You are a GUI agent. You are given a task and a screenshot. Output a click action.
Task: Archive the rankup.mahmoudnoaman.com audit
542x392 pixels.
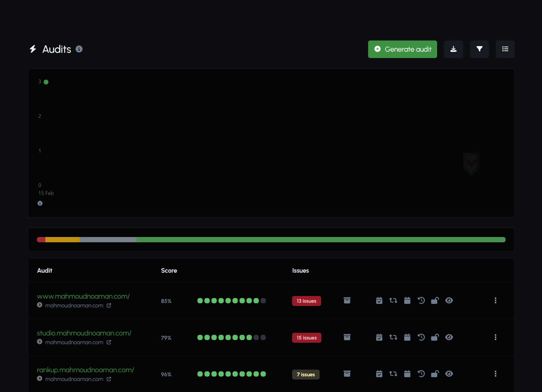click(x=347, y=374)
